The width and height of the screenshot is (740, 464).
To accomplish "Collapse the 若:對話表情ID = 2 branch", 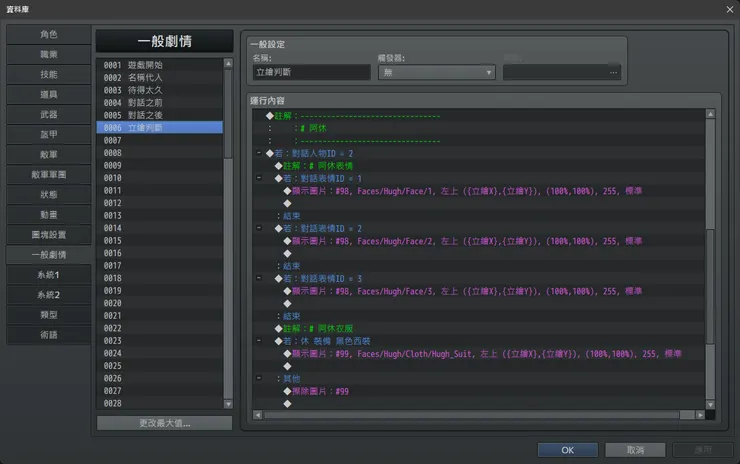I will 259,228.
